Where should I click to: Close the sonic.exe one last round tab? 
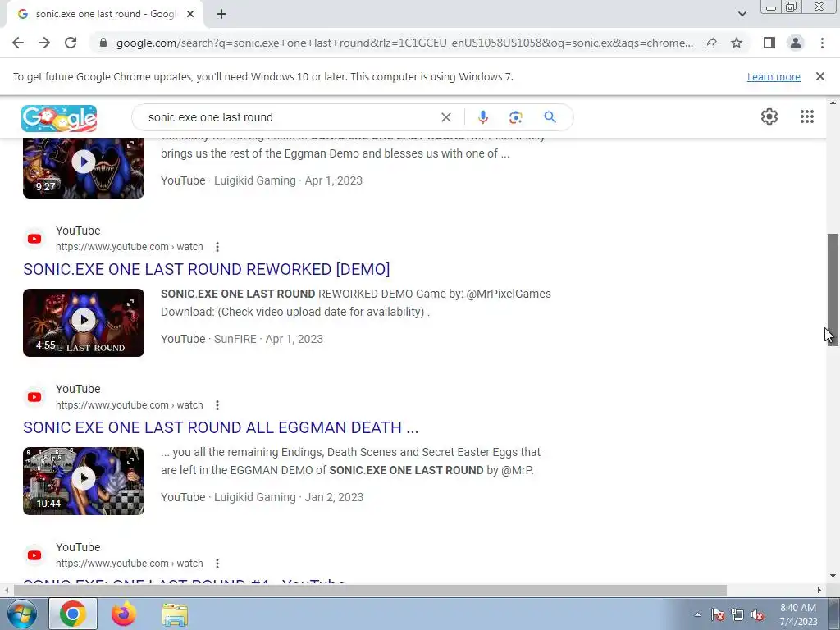[x=190, y=14]
